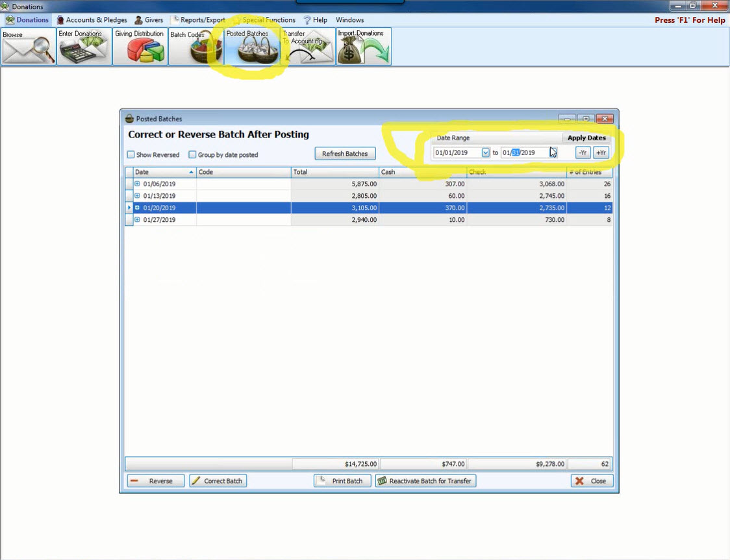This screenshot has height=560, width=730.
Task: Click the Print Batch button
Action: tap(342, 481)
